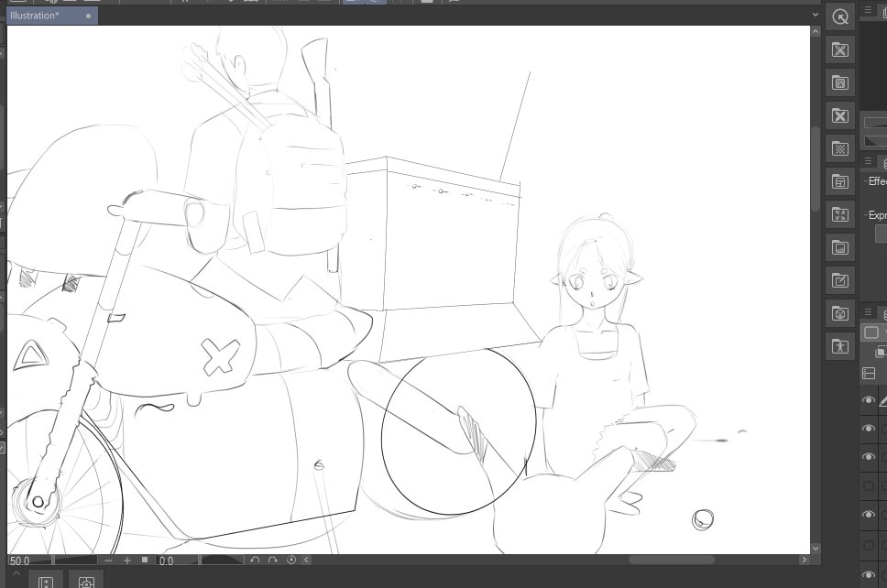This screenshot has width=887, height=588.
Task: Collapse navigation bar using left chevron
Action: pyautogui.click(x=306, y=560)
